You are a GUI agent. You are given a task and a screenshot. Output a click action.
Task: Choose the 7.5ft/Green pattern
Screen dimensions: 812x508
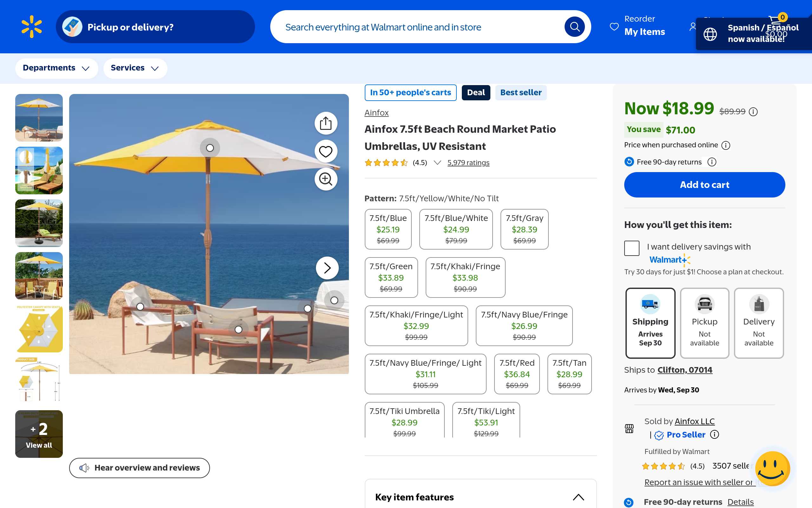click(x=391, y=277)
